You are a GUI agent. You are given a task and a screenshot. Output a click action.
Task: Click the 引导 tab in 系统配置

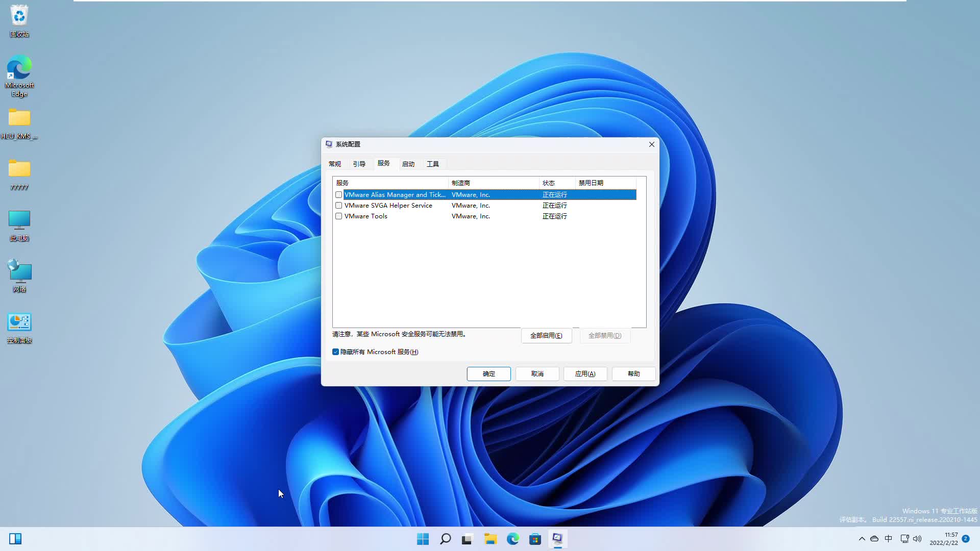pos(359,163)
